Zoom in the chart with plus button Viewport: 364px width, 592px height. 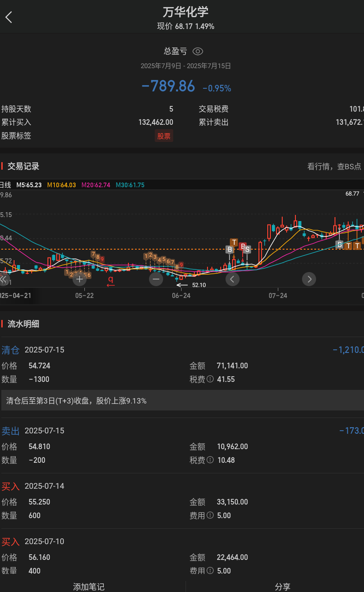(80, 279)
